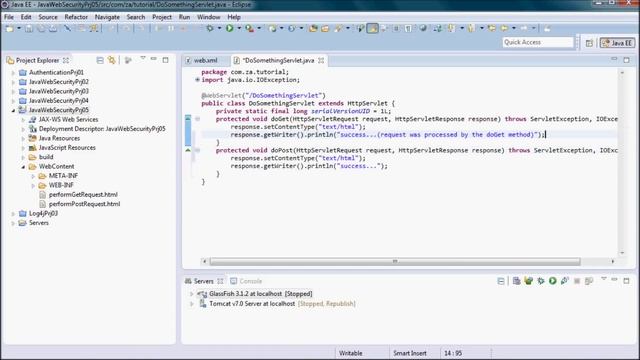Image resolution: width=640 pixels, height=360 pixels.
Task: Minimize the Project Explorer panel
Action: (x=153, y=59)
